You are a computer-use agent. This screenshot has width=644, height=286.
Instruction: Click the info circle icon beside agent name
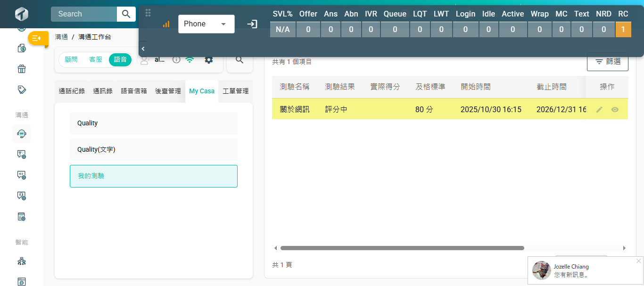point(176,60)
